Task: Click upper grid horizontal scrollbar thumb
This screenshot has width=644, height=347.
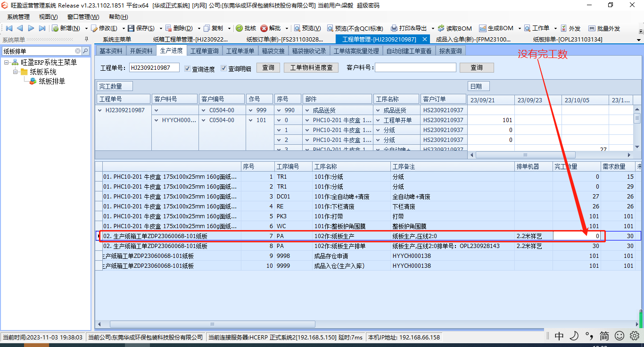Action: pos(525,155)
